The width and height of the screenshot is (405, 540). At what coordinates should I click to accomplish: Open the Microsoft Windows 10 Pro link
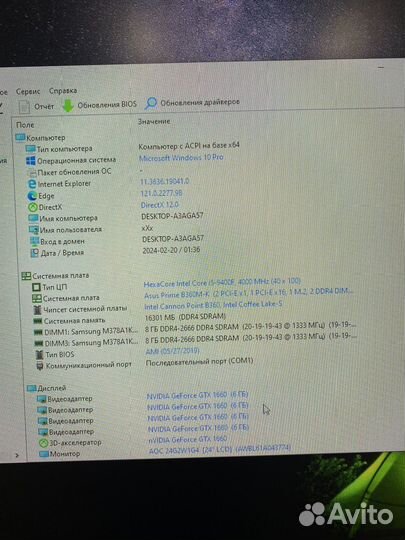(181, 158)
